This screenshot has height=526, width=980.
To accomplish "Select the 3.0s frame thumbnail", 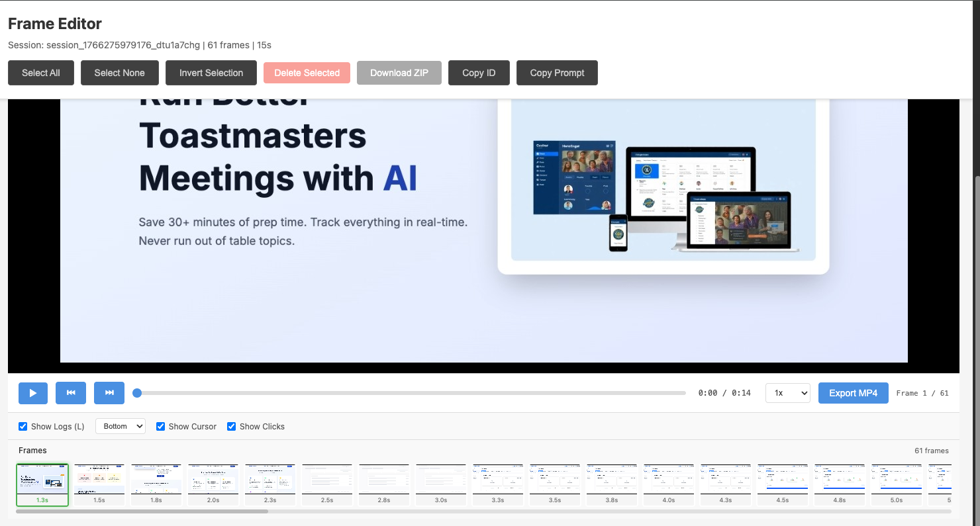I will pos(441,484).
